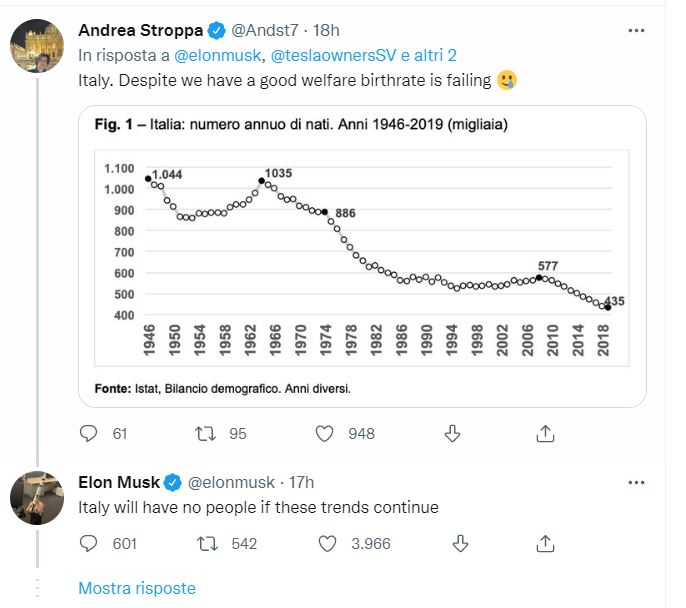Open more options for Andrea Stroppa's tweet
Image resolution: width=686 pixels, height=608 pixels.
636,30
